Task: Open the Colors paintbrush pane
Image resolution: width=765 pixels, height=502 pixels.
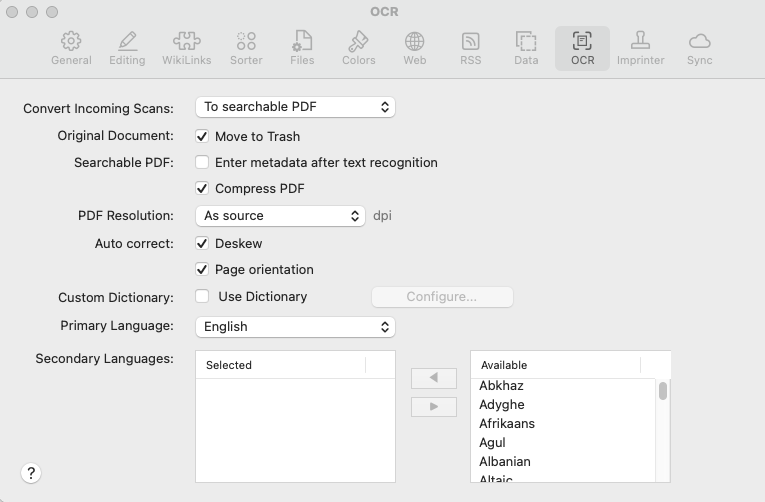Action: (x=359, y=48)
